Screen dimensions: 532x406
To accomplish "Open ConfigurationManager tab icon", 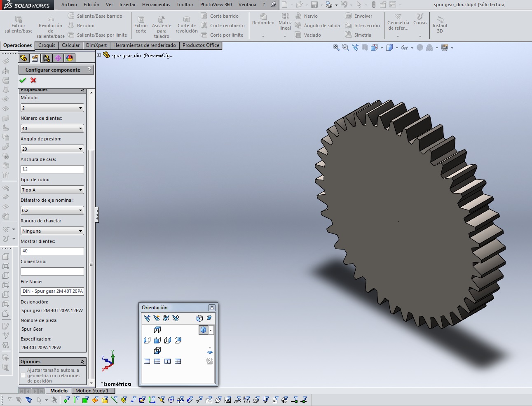I will [47, 58].
